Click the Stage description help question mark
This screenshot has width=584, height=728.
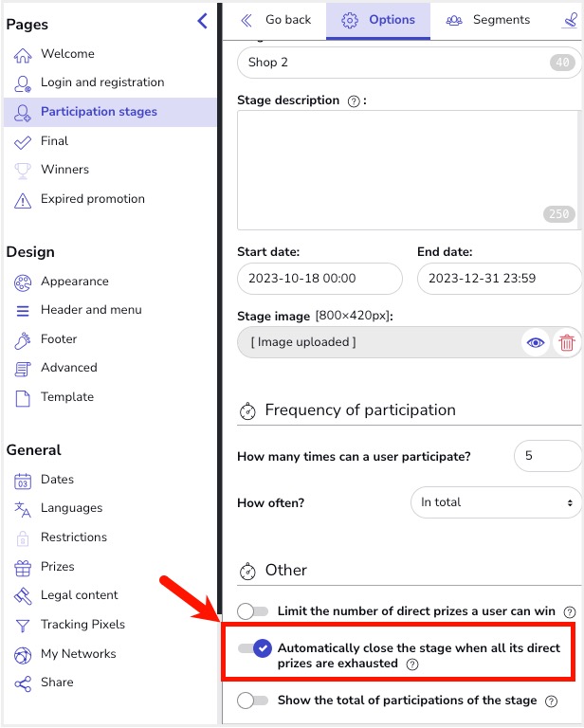[354, 101]
